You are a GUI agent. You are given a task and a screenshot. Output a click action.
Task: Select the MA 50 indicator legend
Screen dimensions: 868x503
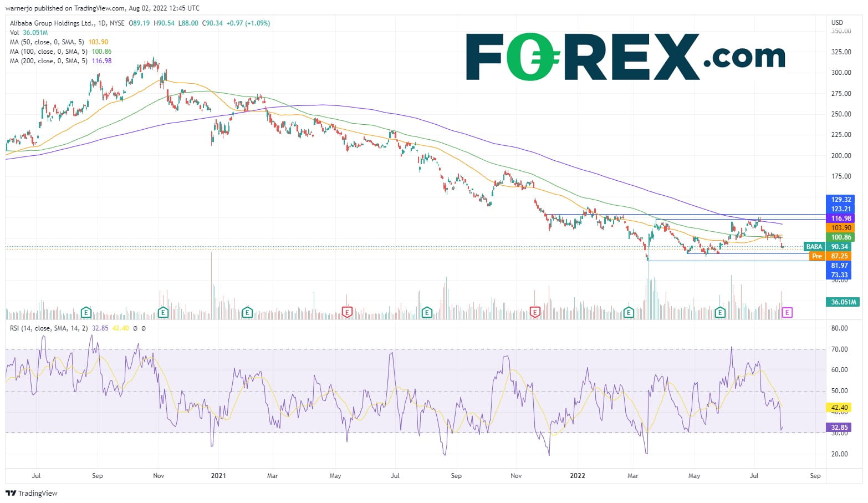click(48, 42)
